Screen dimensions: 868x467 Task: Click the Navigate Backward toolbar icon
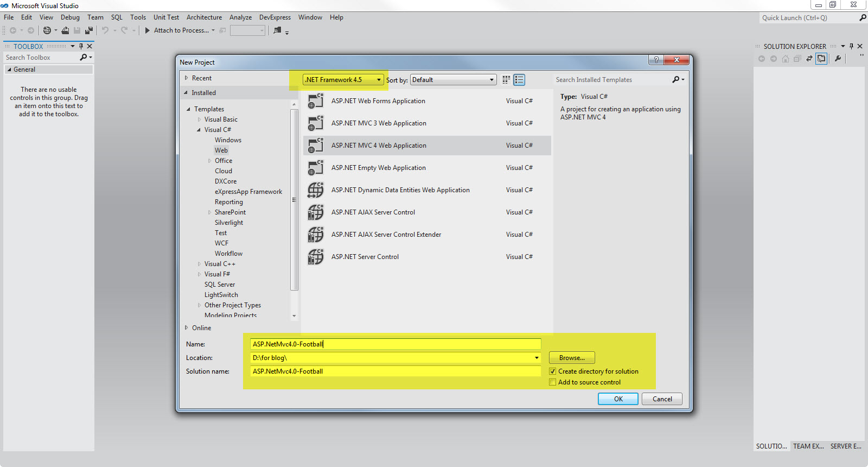point(13,30)
